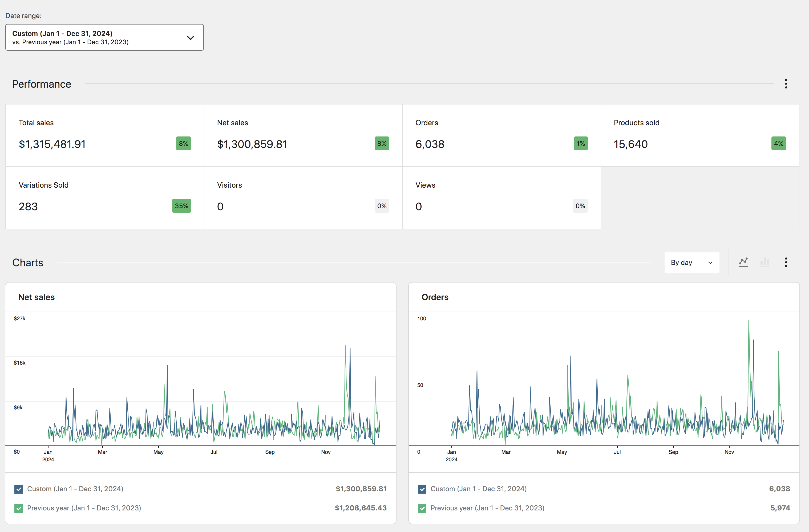The height and width of the screenshot is (532, 809).
Task: Open the date range picker dropdown
Action: 104,37
